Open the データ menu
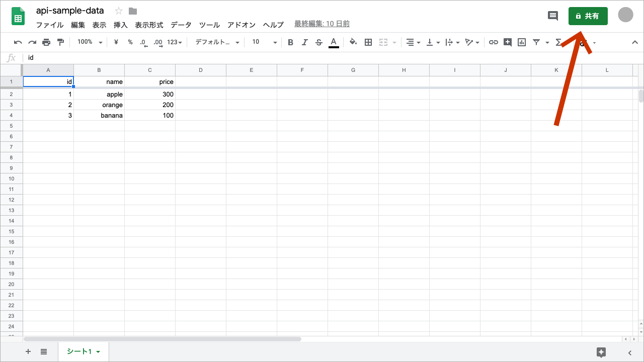This screenshot has width=644, height=362. click(x=181, y=25)
